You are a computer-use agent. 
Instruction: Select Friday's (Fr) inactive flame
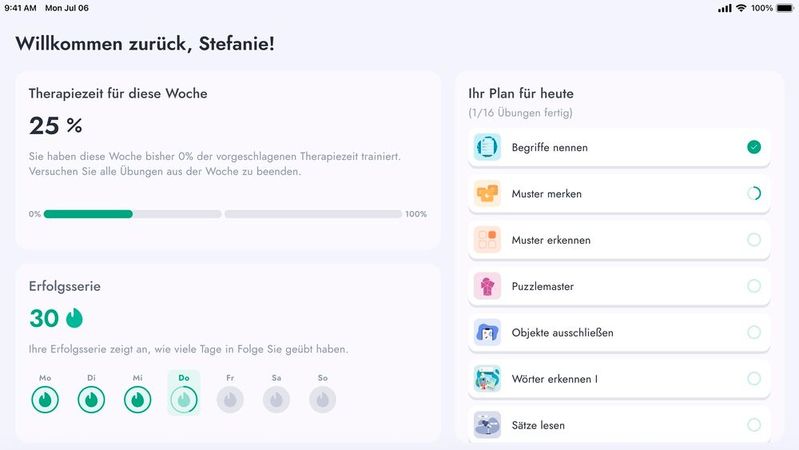point(230,400)
